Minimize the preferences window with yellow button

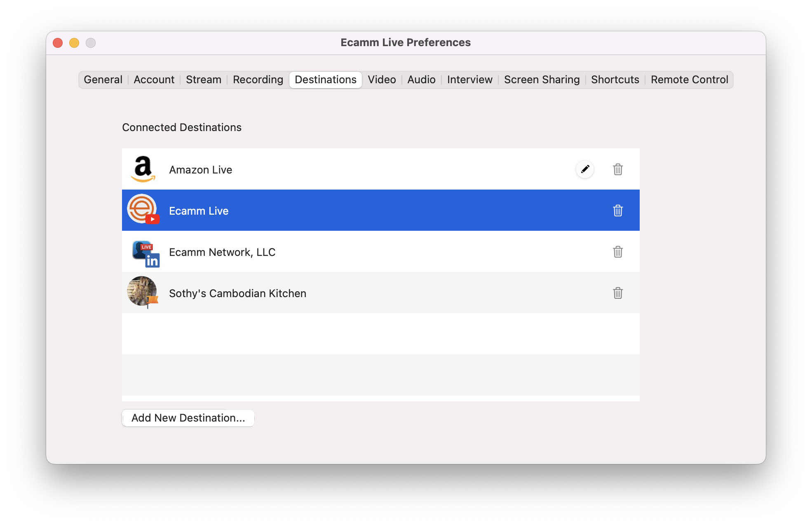74,43
